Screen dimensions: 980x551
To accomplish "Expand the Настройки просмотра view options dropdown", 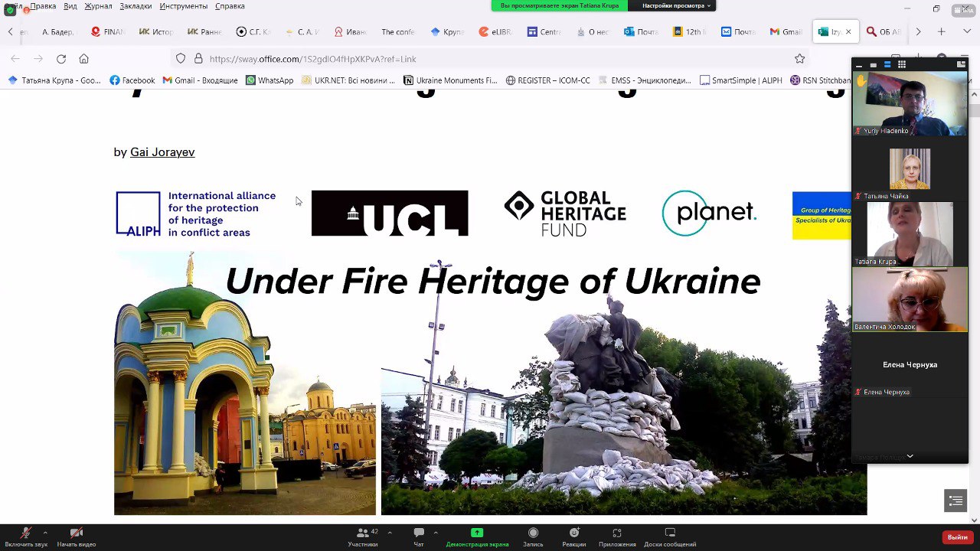I will pos(676,6).
